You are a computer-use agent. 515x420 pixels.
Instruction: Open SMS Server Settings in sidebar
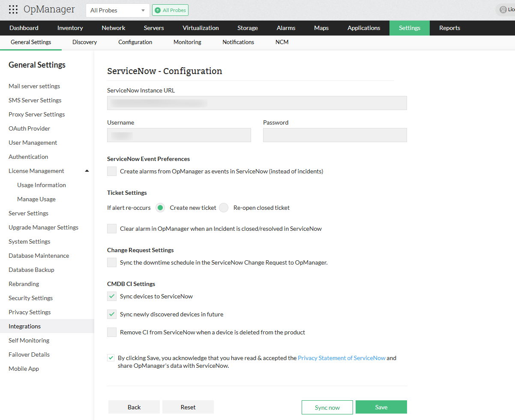point(35,100)
